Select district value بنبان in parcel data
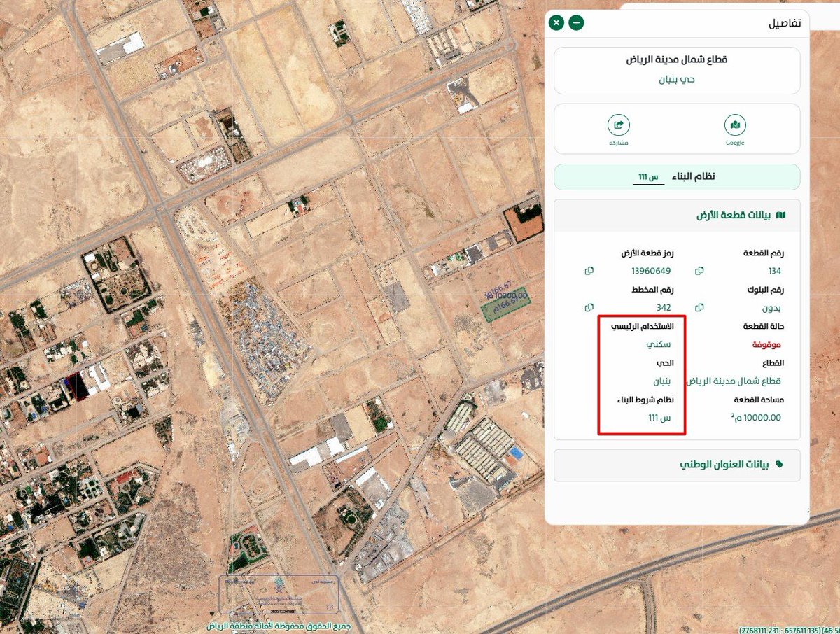Viewport: 840px width, 634px height. [x=661, y=381]
